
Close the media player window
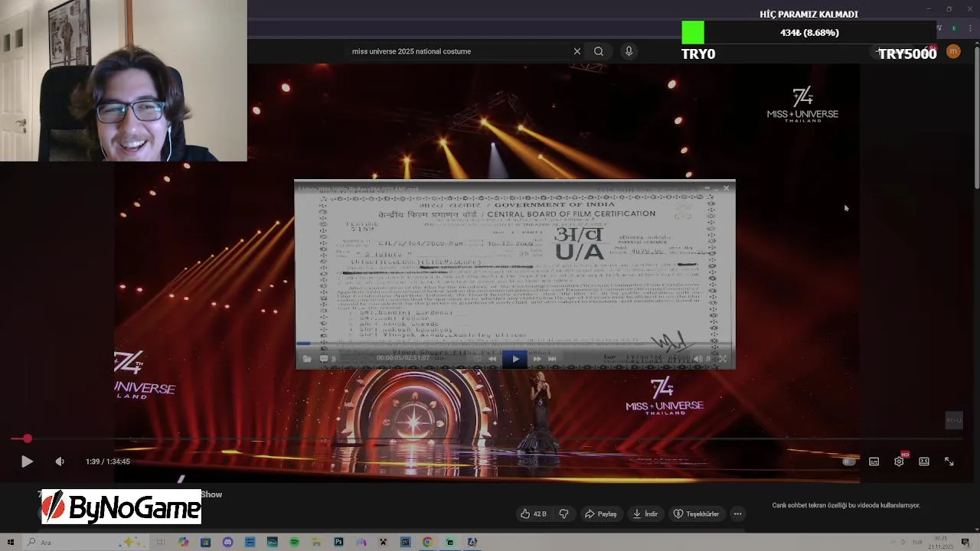click(726, 187)
